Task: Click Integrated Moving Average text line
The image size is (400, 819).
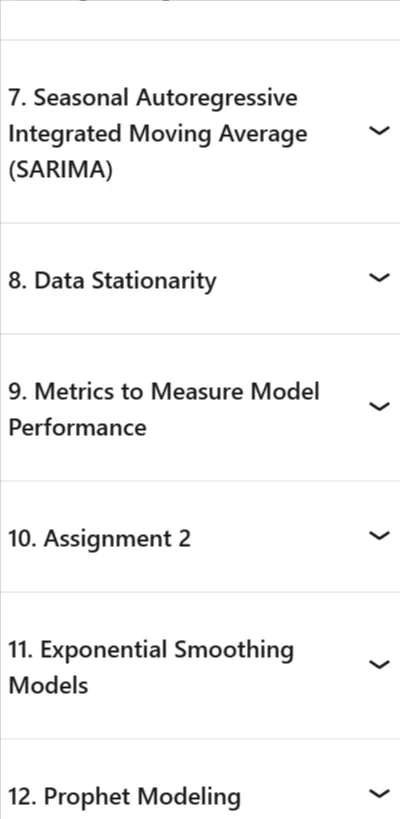Action: click(x=158, y=134)
